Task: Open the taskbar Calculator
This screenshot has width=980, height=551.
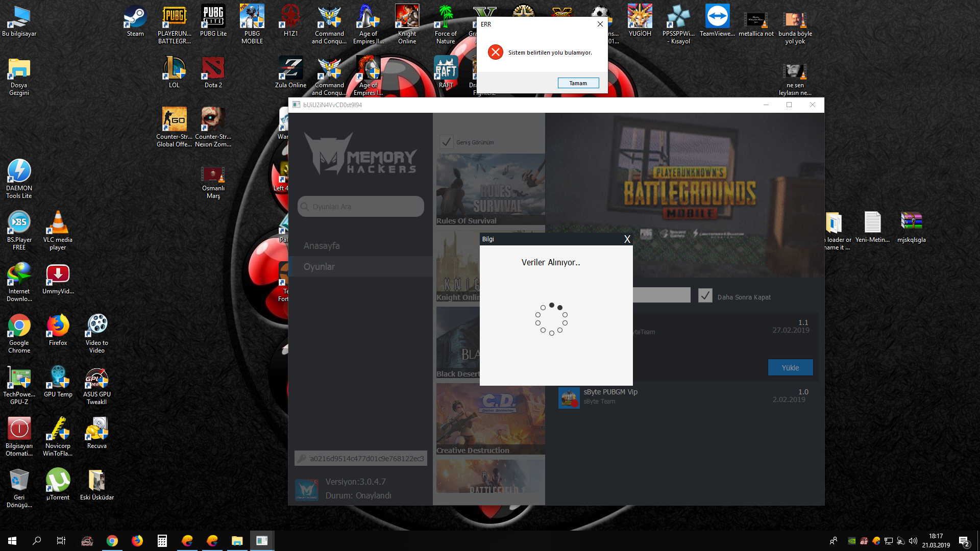Action: 162,541
